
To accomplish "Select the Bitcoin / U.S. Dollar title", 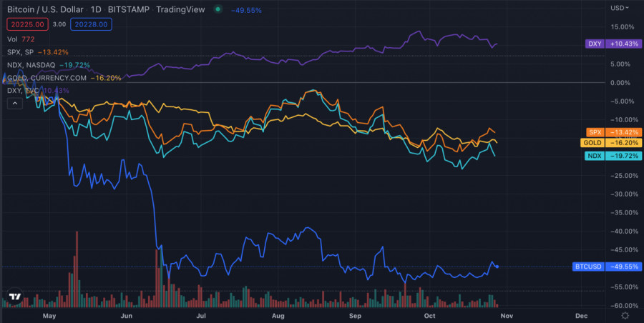I will pyautogui.click(x=45, y=9).
